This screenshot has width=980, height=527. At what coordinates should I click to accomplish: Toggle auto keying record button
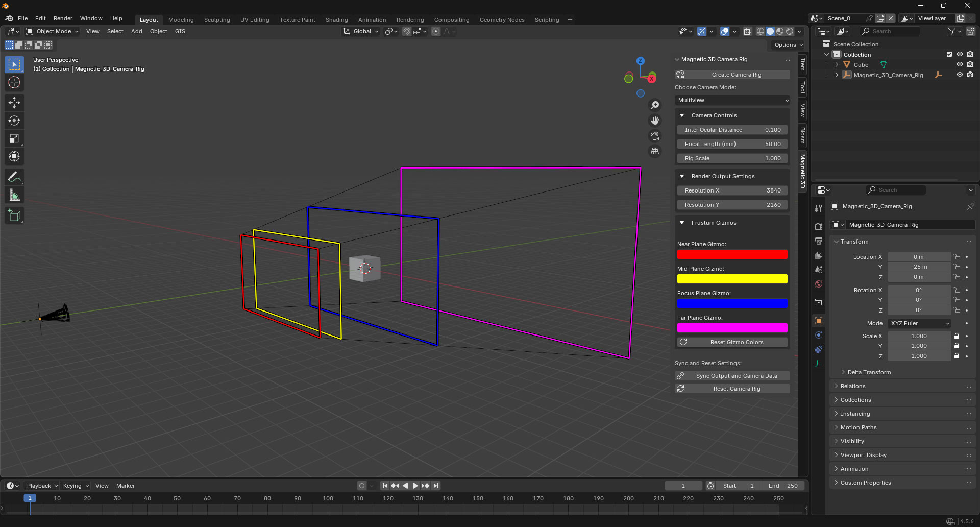pyautogui.click(x=362, y=486)
